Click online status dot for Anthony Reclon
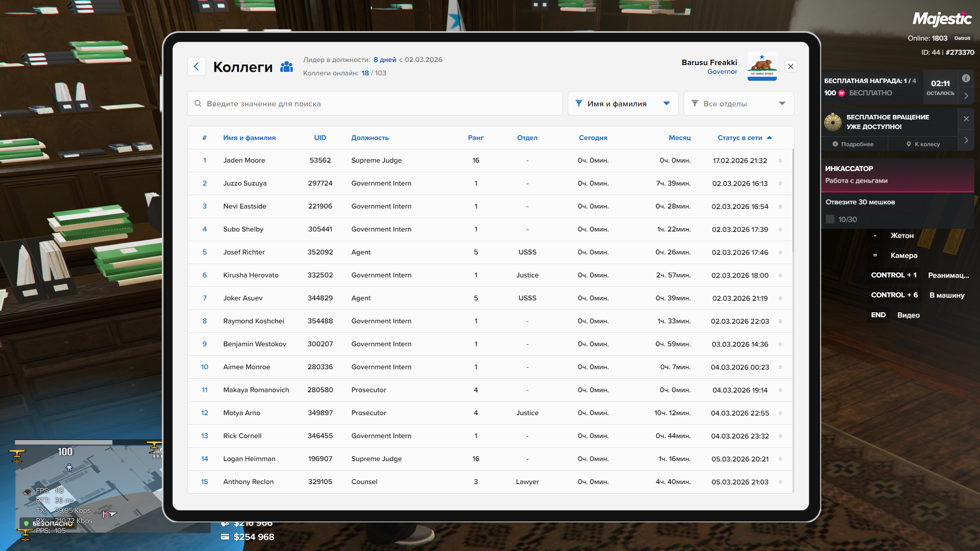Image resolution: width=980 pixels, height=551 pixels. pyautogui.click(x=780, y=482)
